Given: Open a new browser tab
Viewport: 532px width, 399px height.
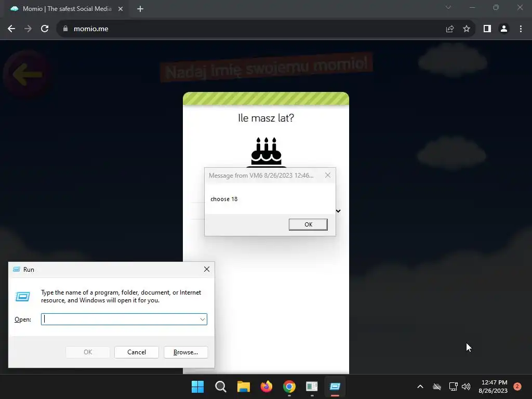Looking at the screenshot, I should 140,9.
